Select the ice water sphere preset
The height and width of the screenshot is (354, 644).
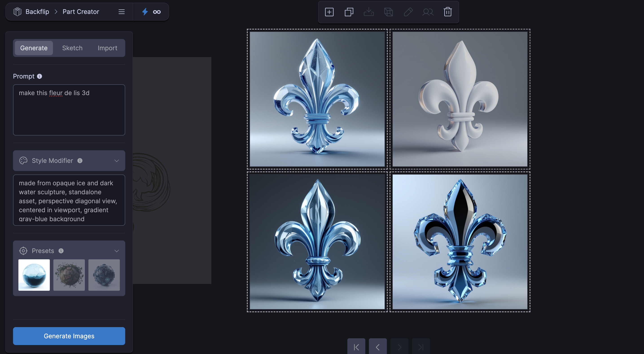pos(34,275)
